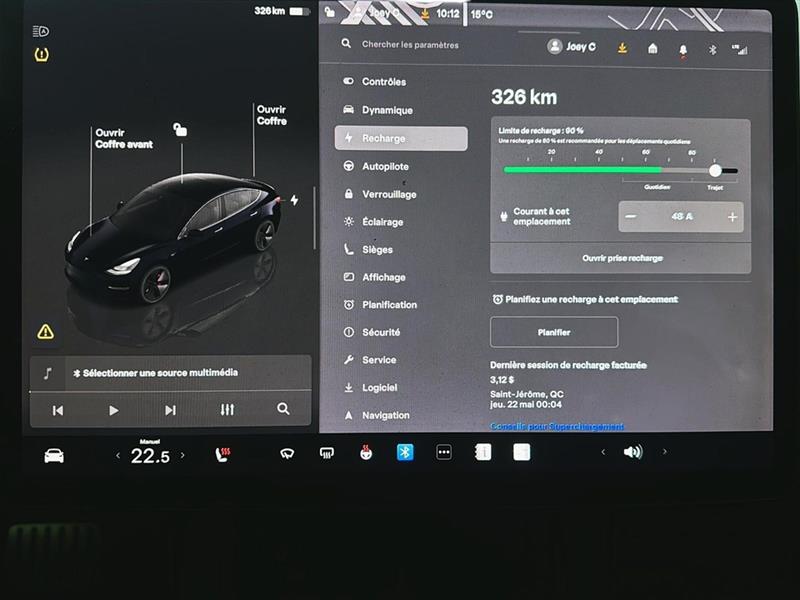Toggle the windshield wiper icon
This screenshot has height=600, width=800.
point(287,454)
